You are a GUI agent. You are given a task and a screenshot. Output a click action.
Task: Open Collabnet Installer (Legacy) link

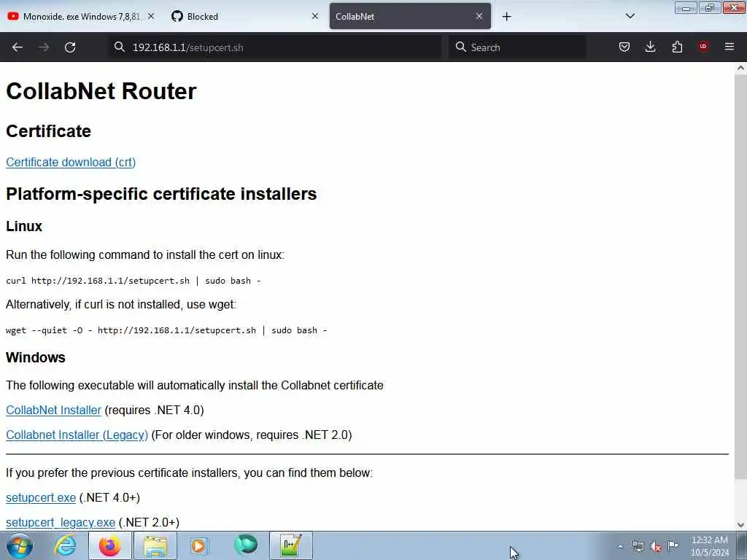tap(77, 435)
